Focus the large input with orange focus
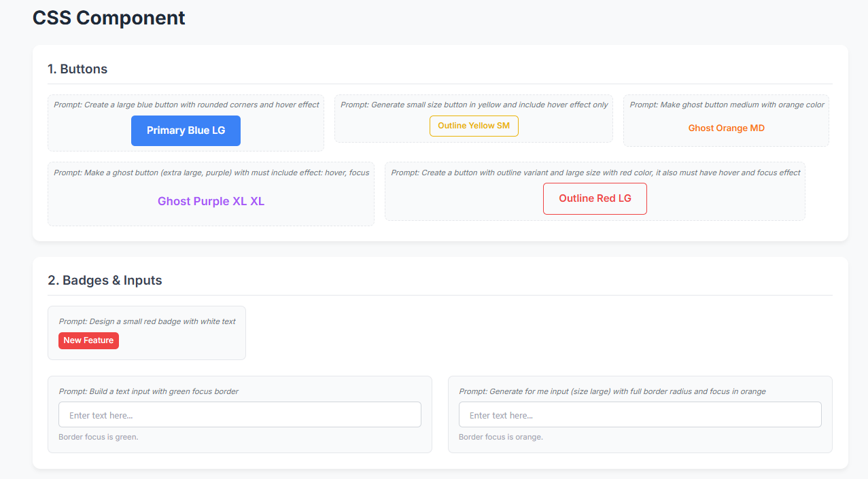Viewport: 868px width, 479px height. (x=640, y=414)
